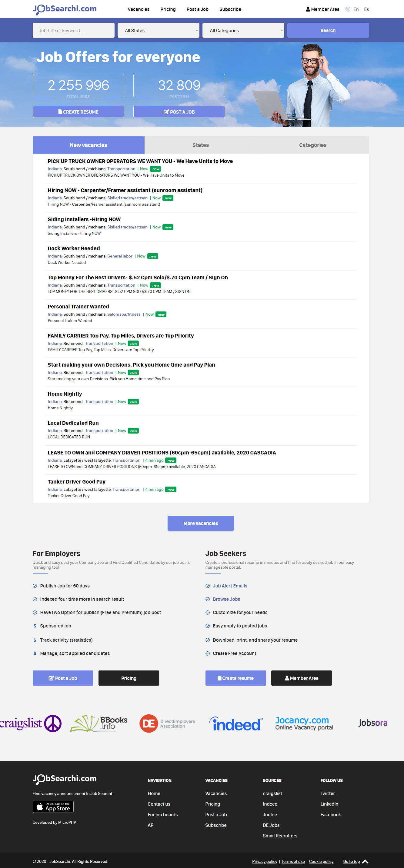Open the All Categories dropdown
404x868 pixels.
coord(243,30)
